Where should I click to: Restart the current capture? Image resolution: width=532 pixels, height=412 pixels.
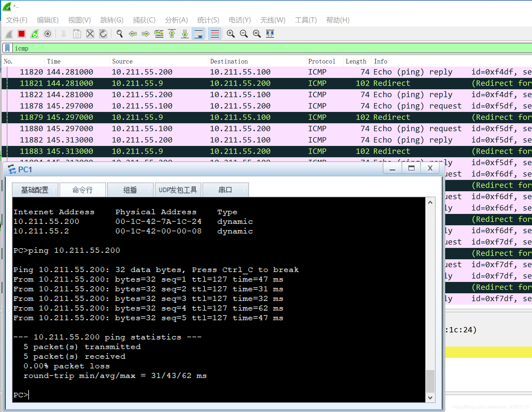pos(35,34)
